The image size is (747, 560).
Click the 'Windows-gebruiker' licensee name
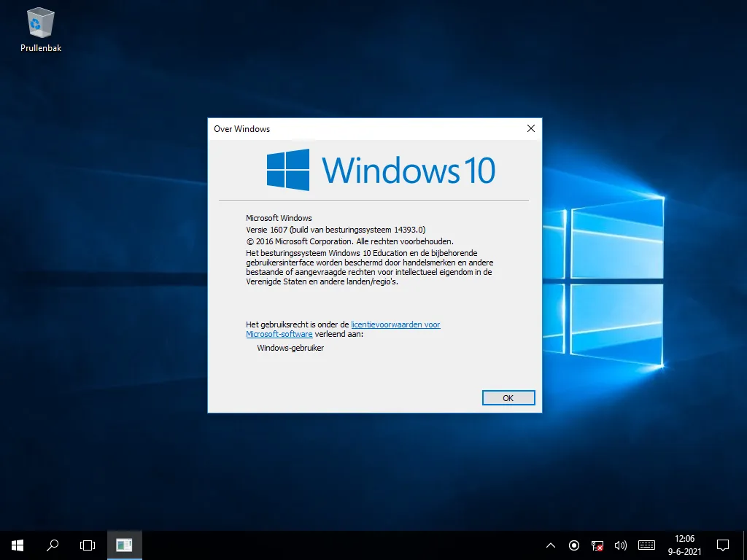(290, 348)
